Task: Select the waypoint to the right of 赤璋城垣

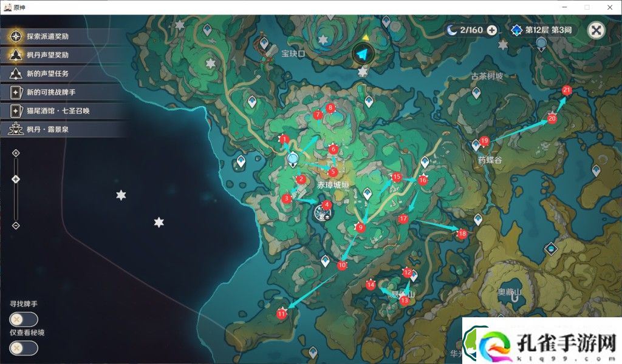Action: (x=367, y=194)
